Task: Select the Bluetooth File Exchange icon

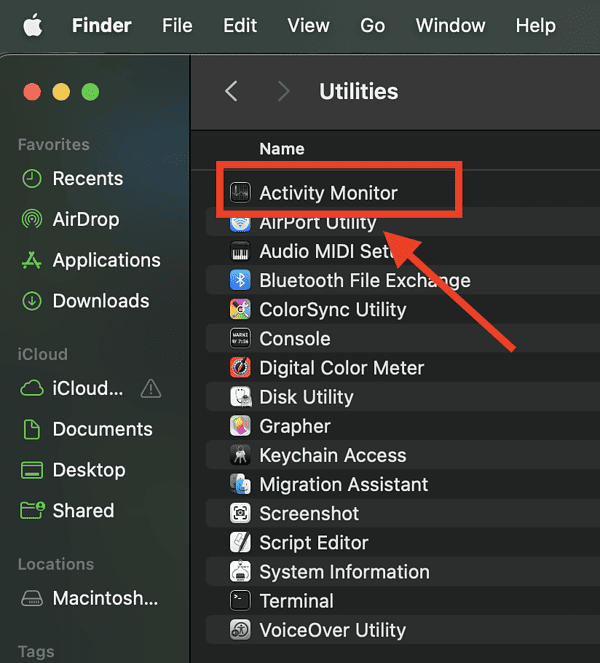Action: [240, 280]
